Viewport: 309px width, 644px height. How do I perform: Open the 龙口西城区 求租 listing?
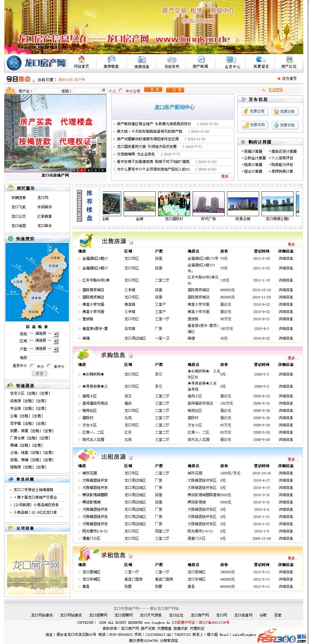point(91,572)
